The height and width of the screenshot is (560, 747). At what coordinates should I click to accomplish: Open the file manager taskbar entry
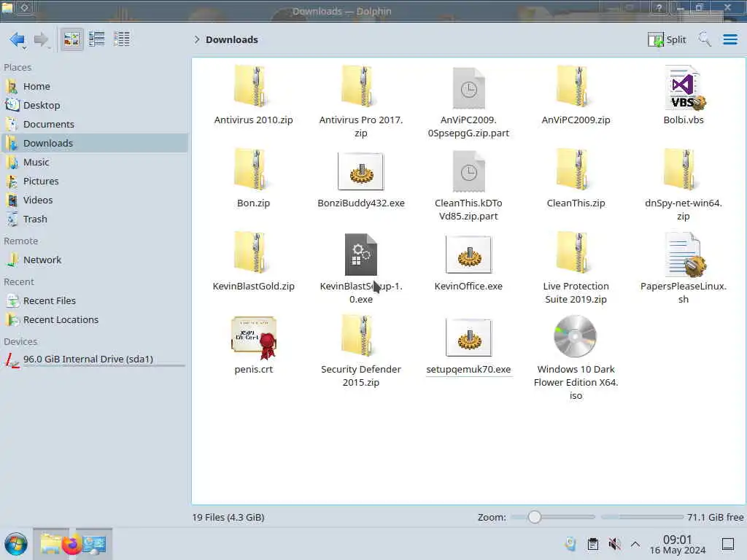point(50,544)
